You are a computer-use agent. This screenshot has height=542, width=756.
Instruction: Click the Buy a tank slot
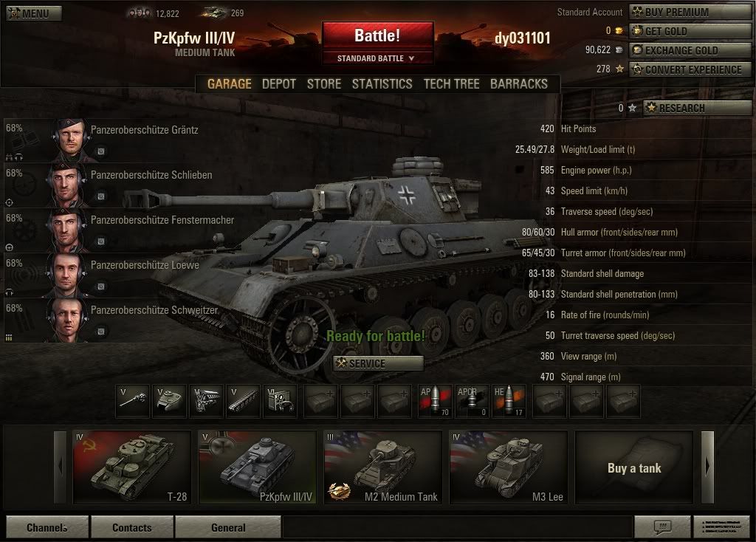point(634,467)
